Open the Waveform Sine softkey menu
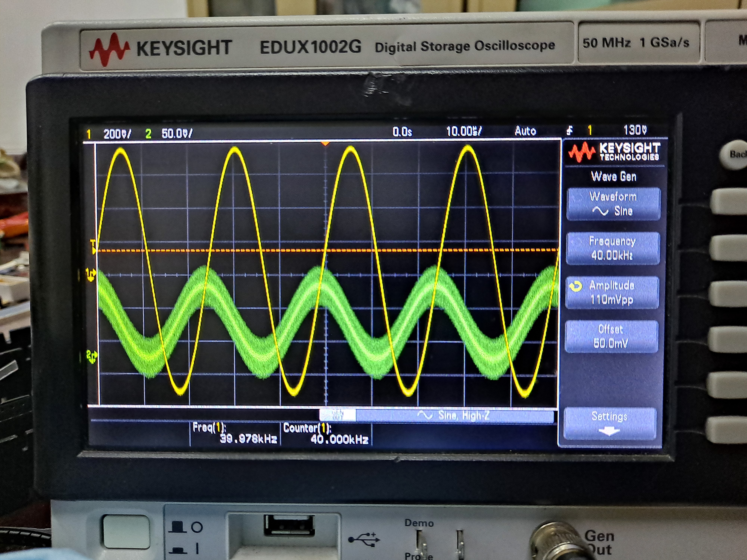The height and width of the screenshot is (560, 747). (613, 204)
